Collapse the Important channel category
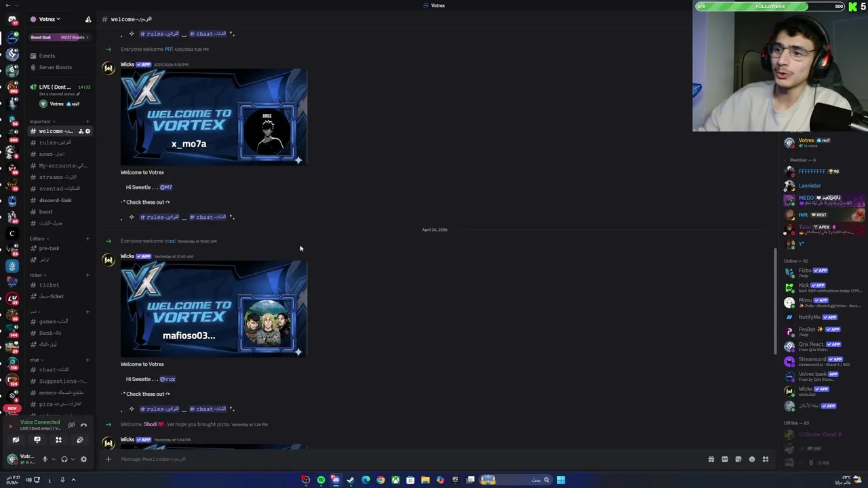This screenshot has width=868, height=488. pos(41,121)
